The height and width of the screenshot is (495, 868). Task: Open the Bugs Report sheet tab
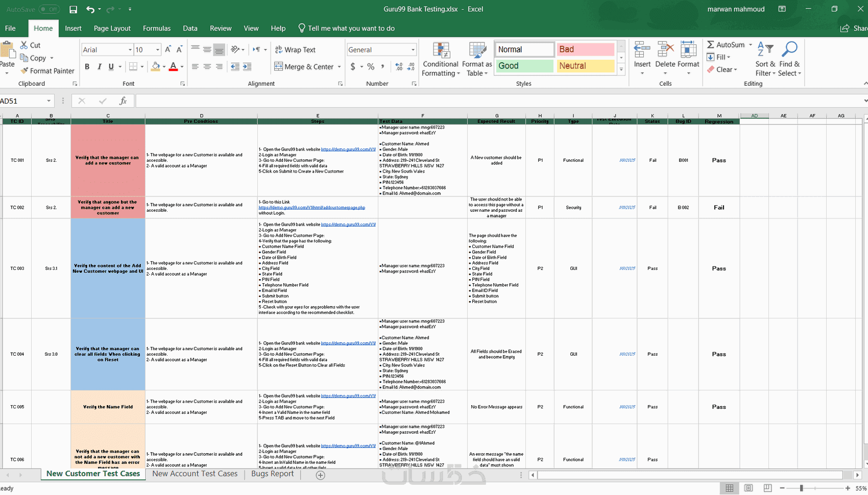coord(273,474)
